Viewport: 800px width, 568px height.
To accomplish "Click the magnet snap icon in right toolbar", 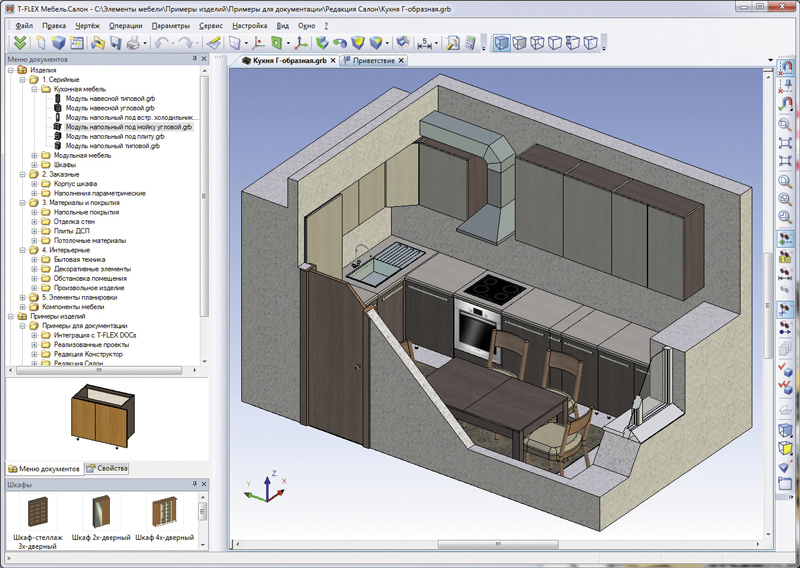I will pyautogui.click(x=785, y=68).
